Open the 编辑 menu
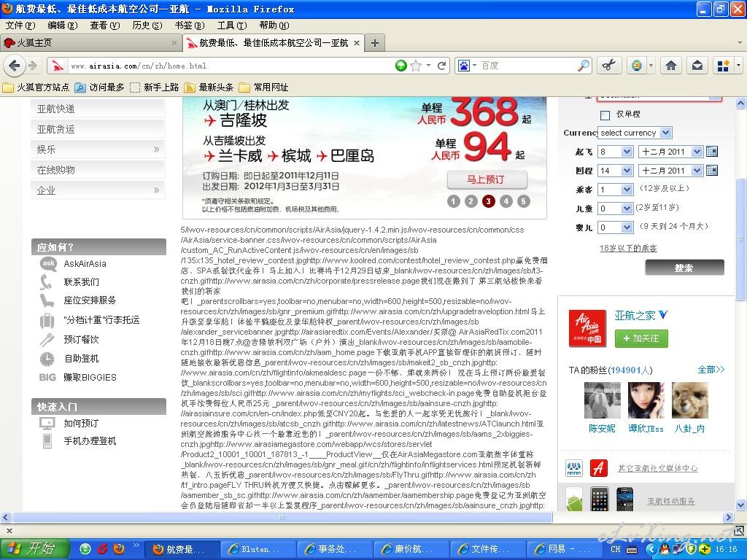This screenshot has height=560, width=747. click(63, 26)
